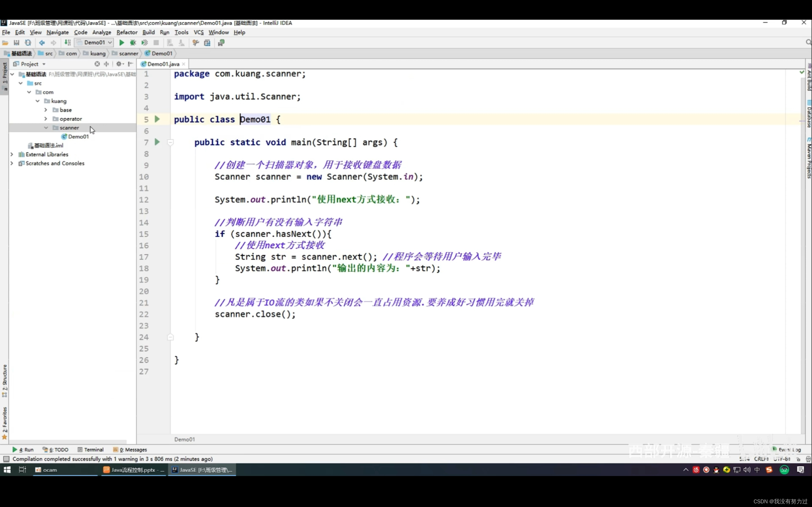Image resolution: width=812 pixels, height=507 pixels.
Task: Open Project Structure toolbar icon
Action: pyautogui.click(x=207, y=43)
